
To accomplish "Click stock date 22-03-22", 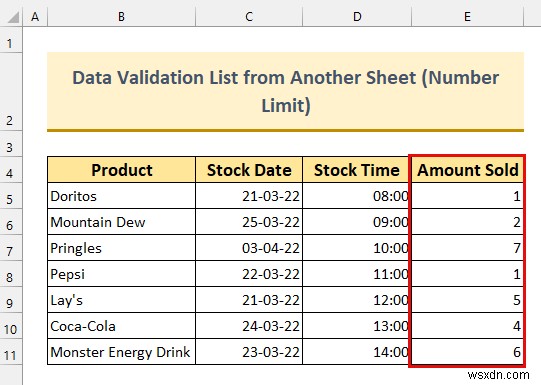I will 249,274.
